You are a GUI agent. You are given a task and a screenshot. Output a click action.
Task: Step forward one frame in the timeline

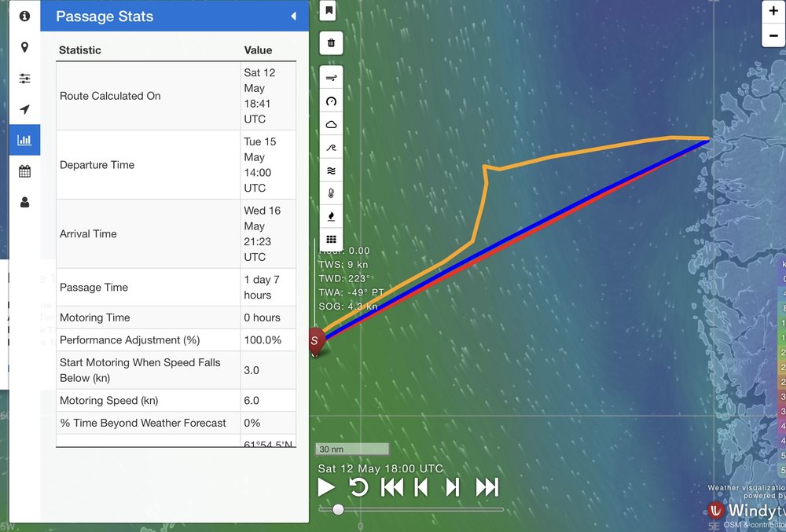[x=453, y=487]
